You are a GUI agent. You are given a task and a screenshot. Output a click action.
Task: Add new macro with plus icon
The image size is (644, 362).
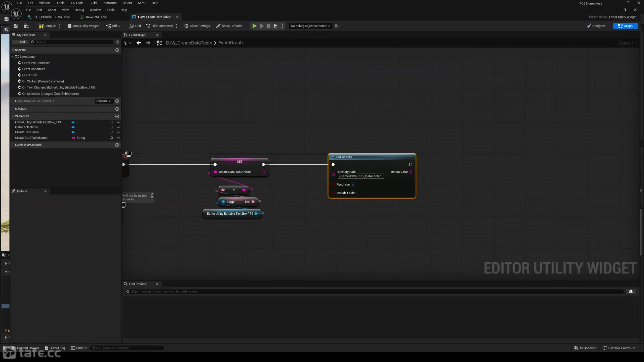[117, 109]
